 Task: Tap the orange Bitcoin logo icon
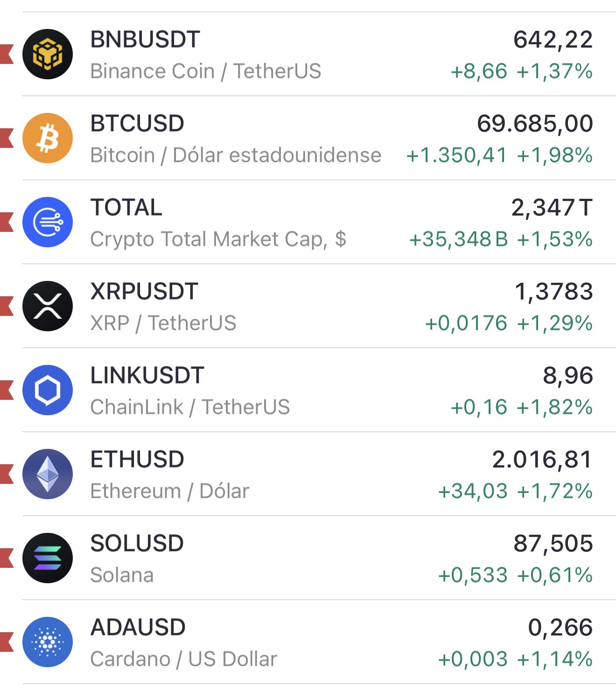click(48, 138)
